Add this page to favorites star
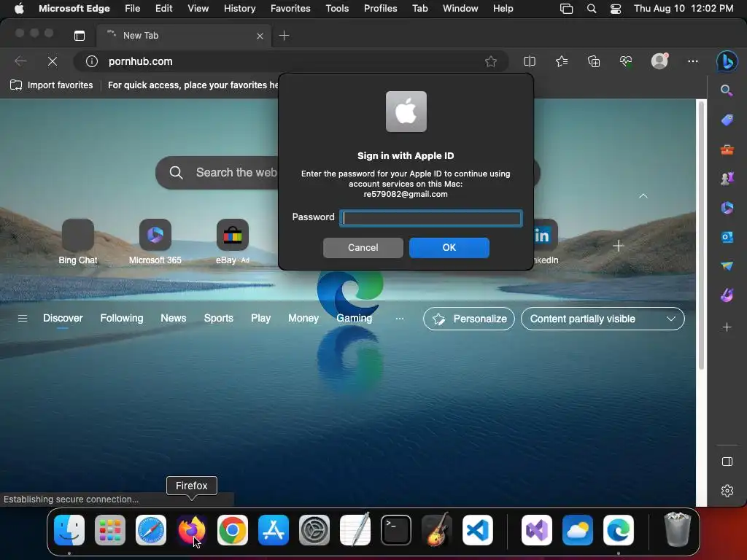The width and height of the screenshot is (747, 560). pyautogui.click(x=491, y=61)
